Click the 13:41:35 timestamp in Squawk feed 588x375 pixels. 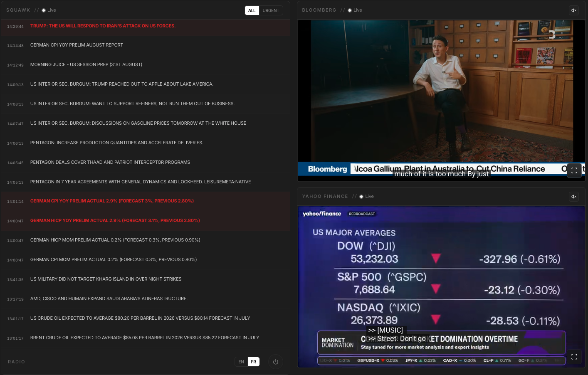(x=15, y=280)
